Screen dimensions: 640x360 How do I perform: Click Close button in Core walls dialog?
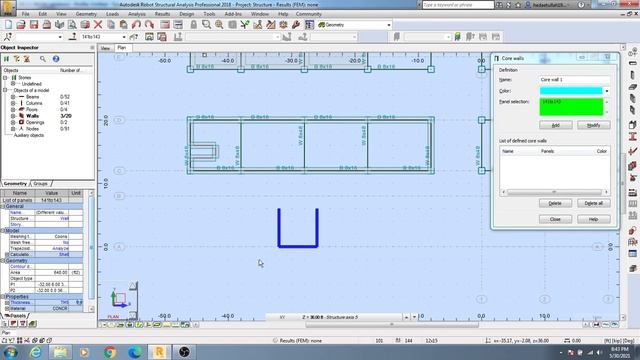[555, 220]
